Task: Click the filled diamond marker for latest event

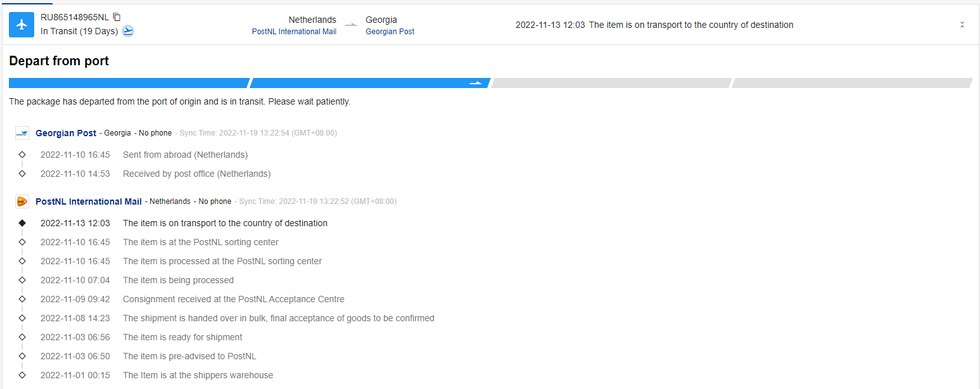Action: 22,223
